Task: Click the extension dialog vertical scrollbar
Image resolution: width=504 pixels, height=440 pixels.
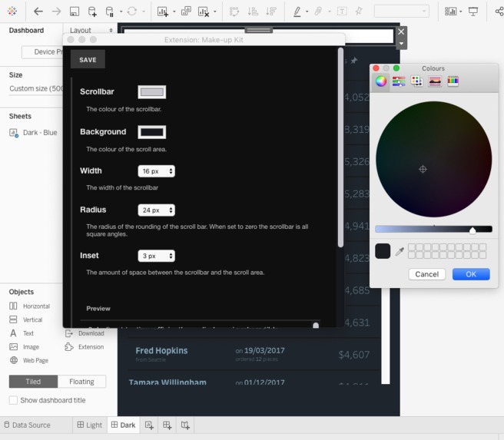Action: 340,147
